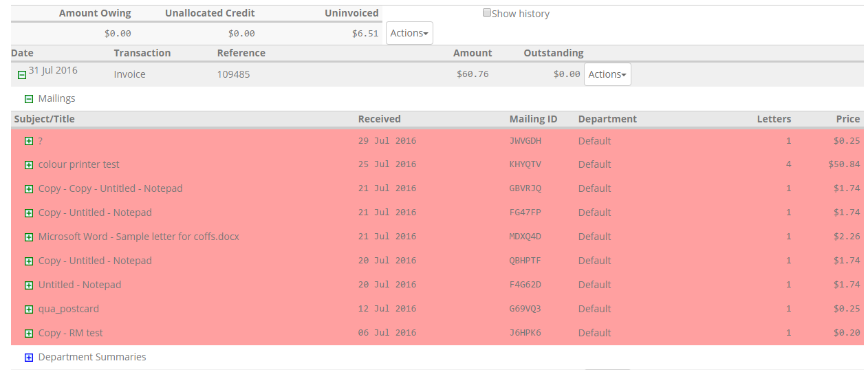Enable the Show history checkbox
The width and height of the screenshot is (868, 370).
[x=487, y=13]
